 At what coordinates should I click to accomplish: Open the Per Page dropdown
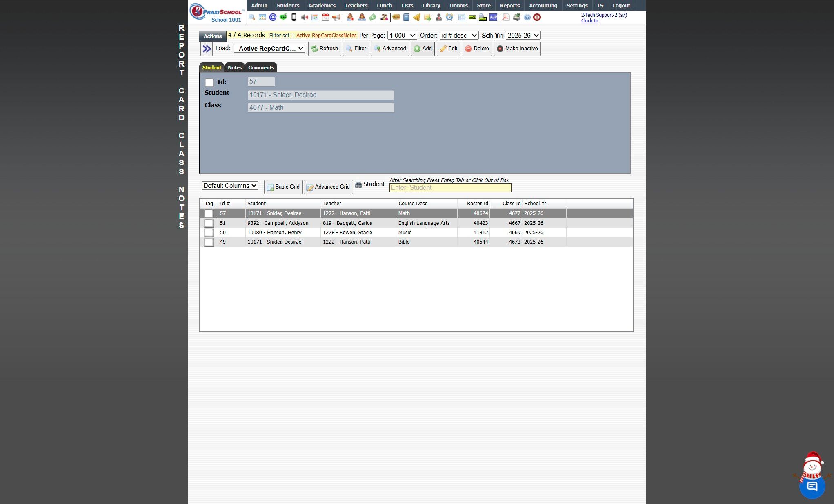402,36
